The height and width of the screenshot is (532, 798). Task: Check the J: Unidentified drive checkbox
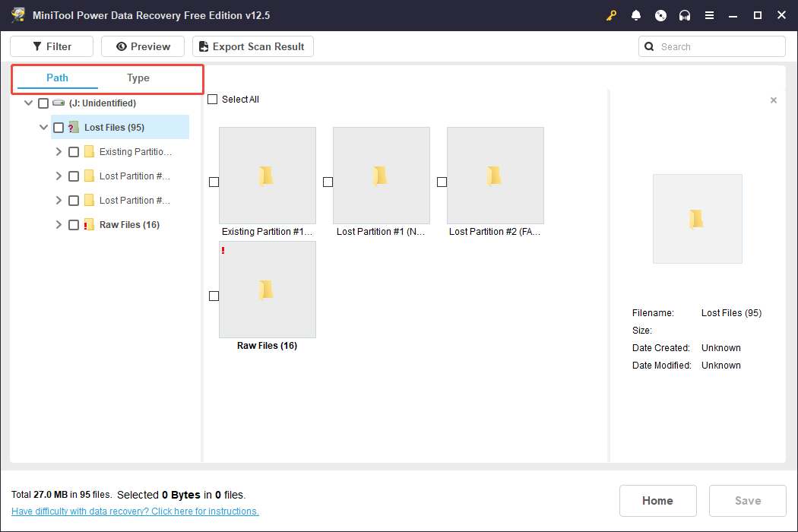point(43,103)
